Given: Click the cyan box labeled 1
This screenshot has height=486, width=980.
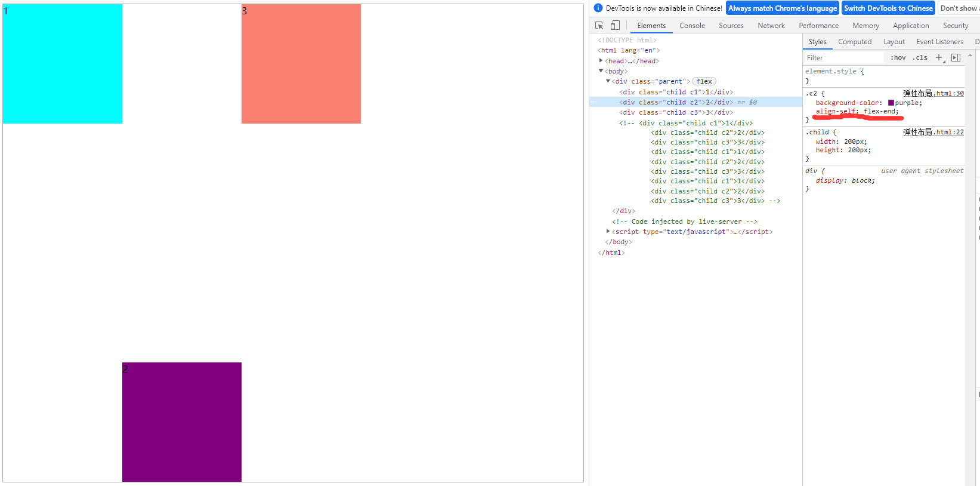Looking at the screenshot, I should click(x=63, y=64).
